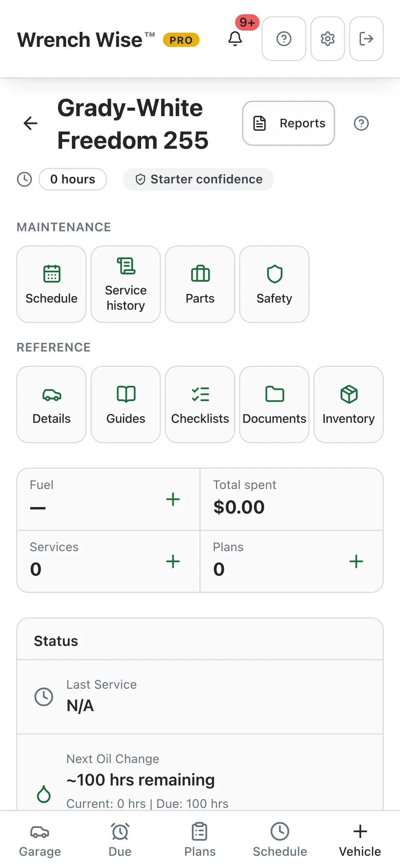Click the log out icon
The image size is (400, 868).
(x=366, y=39)
